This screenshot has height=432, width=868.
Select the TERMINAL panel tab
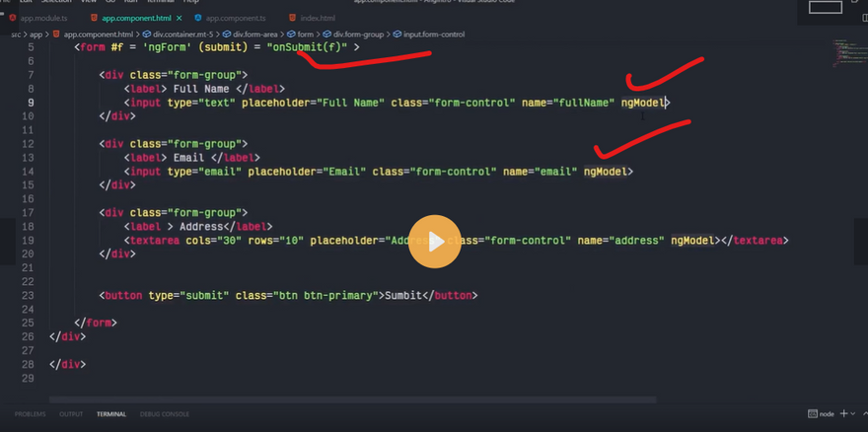tap(110, 414)
